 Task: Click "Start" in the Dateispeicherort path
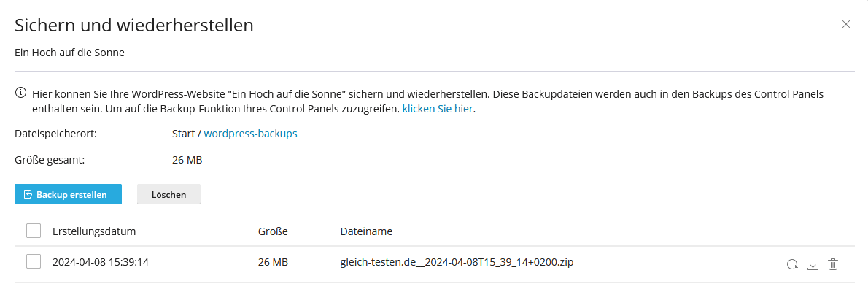click(x=183, y=134)
